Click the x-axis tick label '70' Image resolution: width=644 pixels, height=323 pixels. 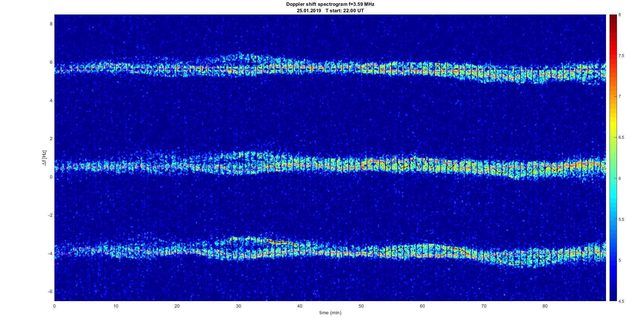point(484,306)
